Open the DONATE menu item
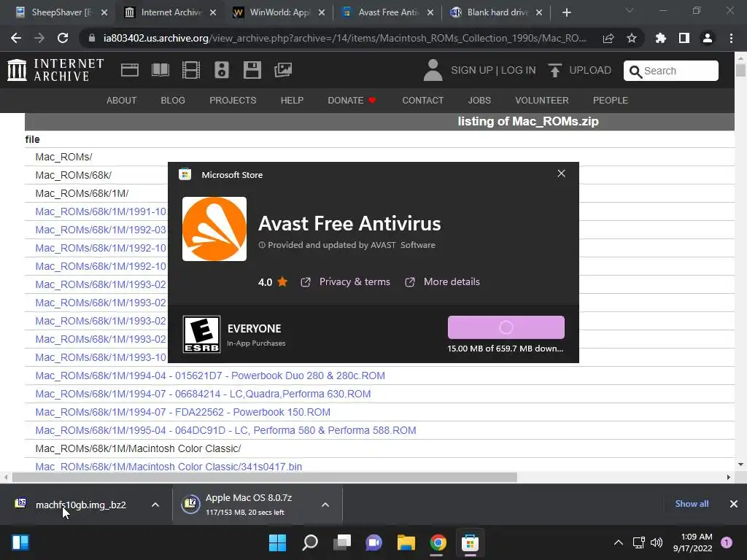The width and height of the screenshot is (747, 560). pos(352,101)
